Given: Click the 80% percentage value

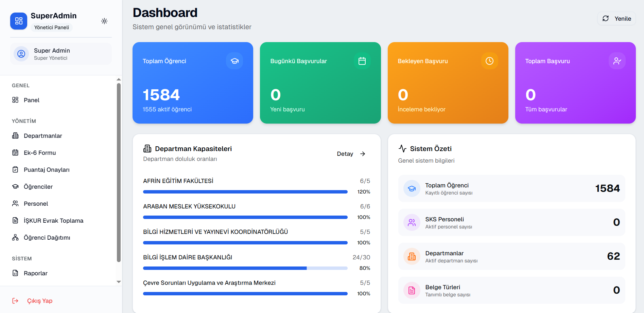Looking at the screenshot, I should pyautogui.click(x=365, y=268).
